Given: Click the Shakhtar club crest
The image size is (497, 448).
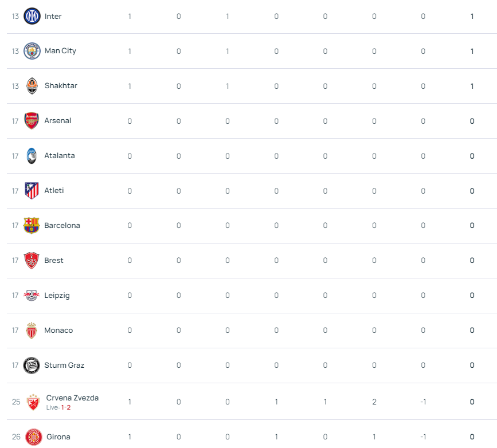Looking at the screenshot, I should (32, 86).
